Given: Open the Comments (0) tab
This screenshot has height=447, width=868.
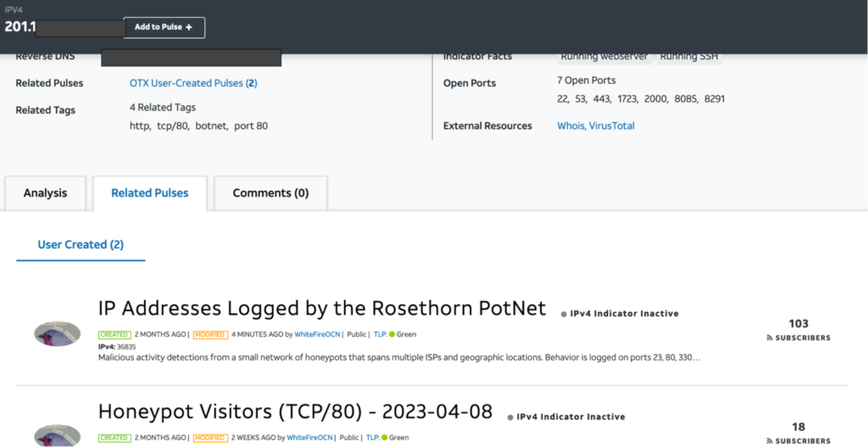Looking at the screenshot, I should (270, 193).
